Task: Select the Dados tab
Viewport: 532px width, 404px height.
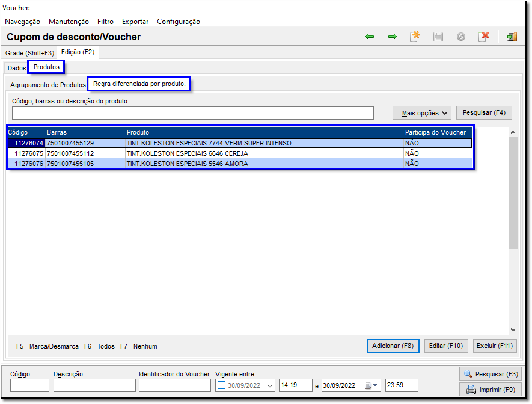Action: [x=17, y=68]
